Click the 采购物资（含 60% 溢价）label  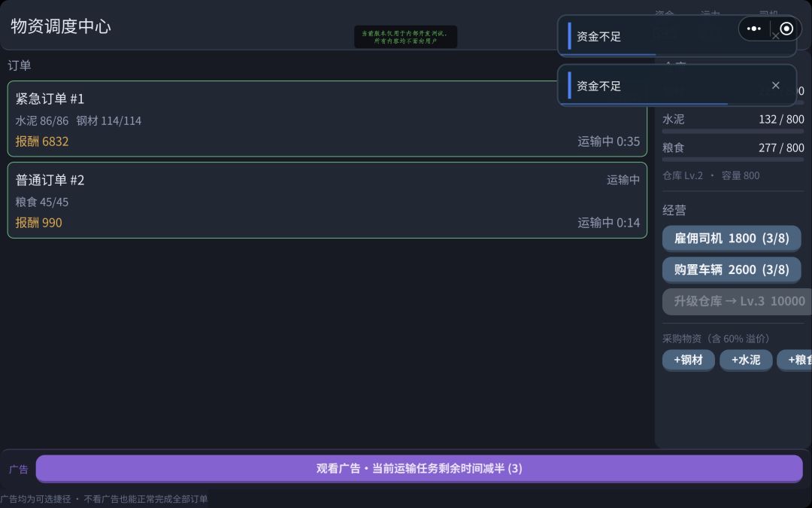(716, 339)
